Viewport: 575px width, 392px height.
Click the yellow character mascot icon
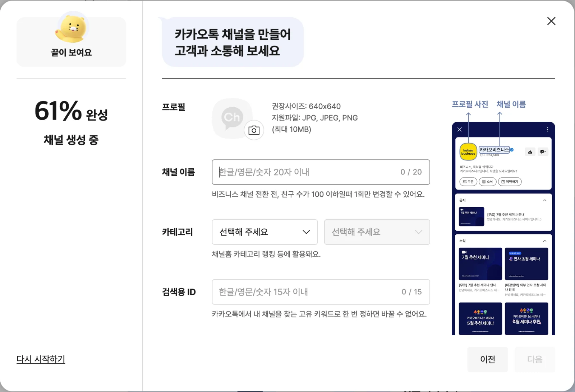72,27
